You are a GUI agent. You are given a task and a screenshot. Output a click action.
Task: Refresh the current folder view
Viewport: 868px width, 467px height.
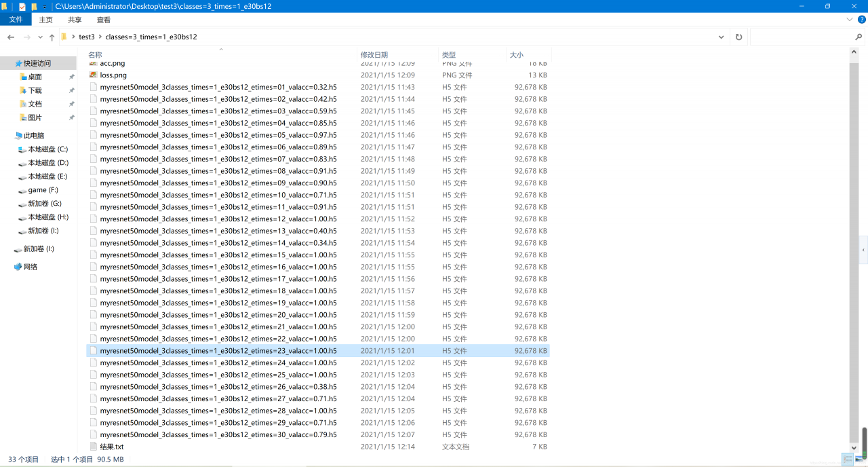tap(738, 37)
